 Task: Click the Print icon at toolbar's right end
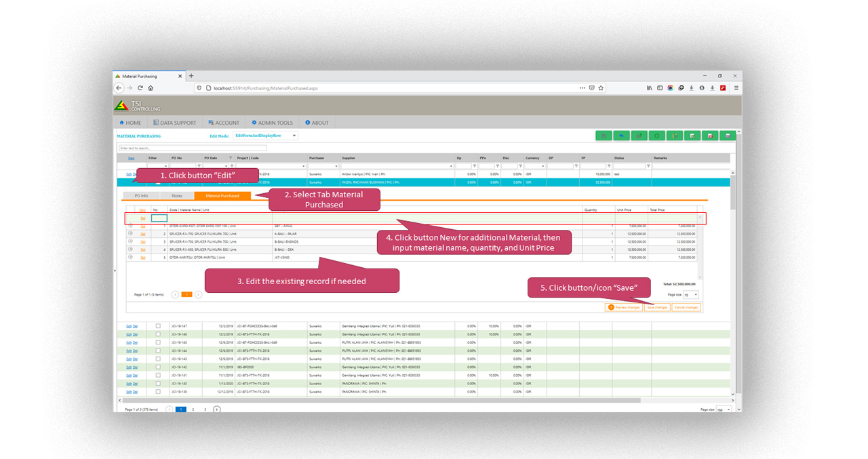pos(727,136)
